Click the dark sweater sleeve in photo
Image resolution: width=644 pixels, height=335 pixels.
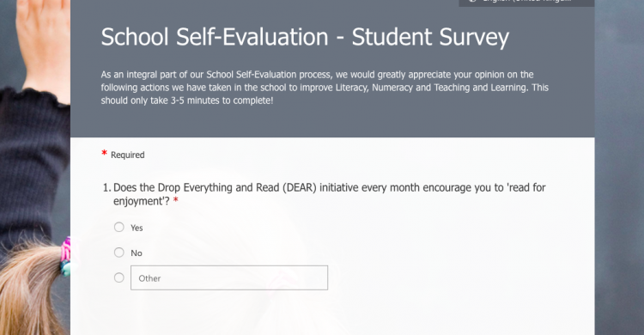tap(33, 164)
